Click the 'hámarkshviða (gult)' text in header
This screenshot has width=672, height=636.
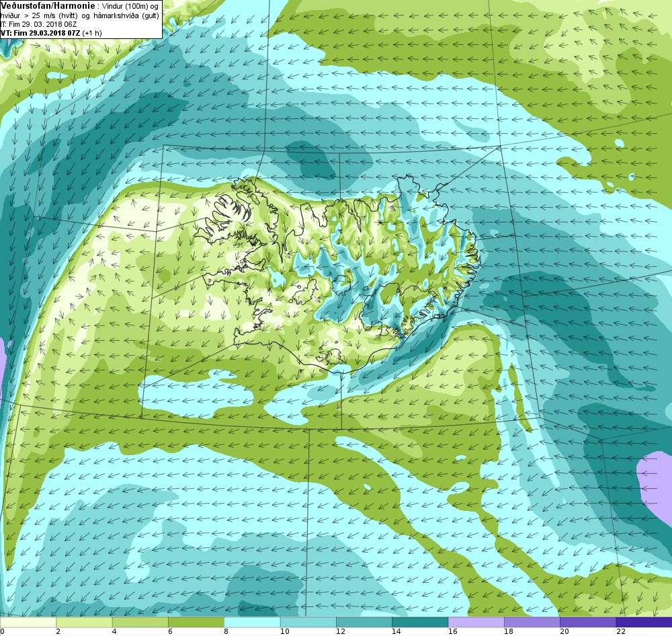pyautogui.click(x=126, y=15)
